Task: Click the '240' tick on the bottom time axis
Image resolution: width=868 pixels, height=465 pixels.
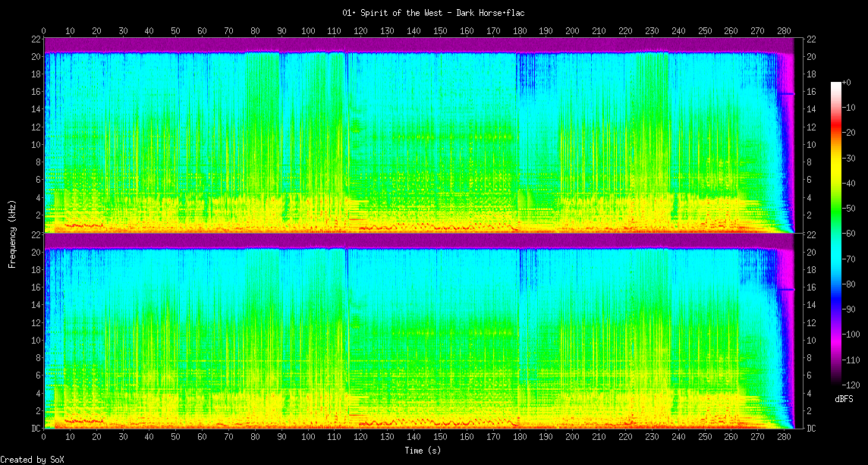Action: pos(678,437)
